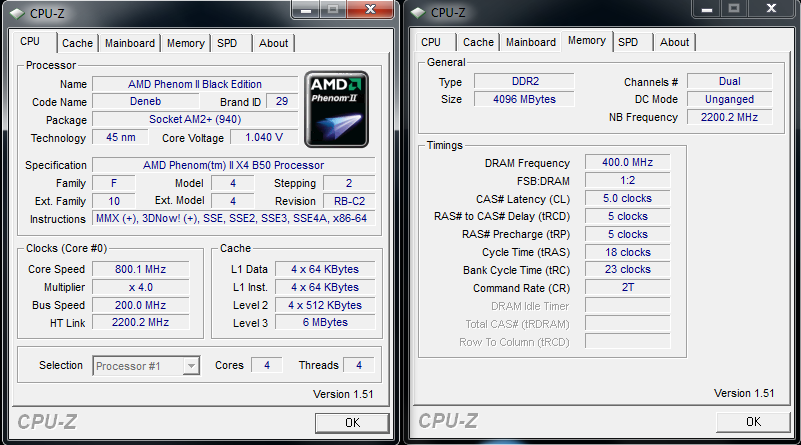The height and width of the screenshot is (445, 801).
Task: Click the CPU-Z icon in left window title bar
Action: click(x=17, y=14)
